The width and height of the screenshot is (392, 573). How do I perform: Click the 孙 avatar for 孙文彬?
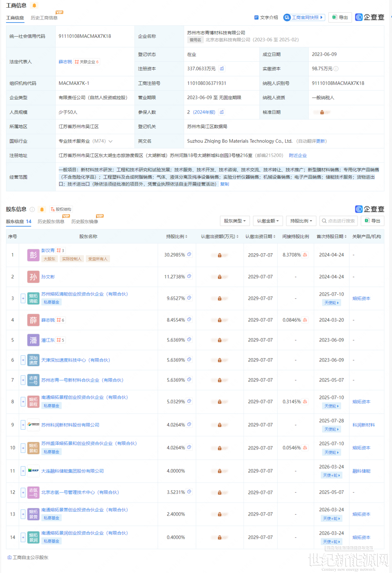pyautogui.click(x=33, y=277)
